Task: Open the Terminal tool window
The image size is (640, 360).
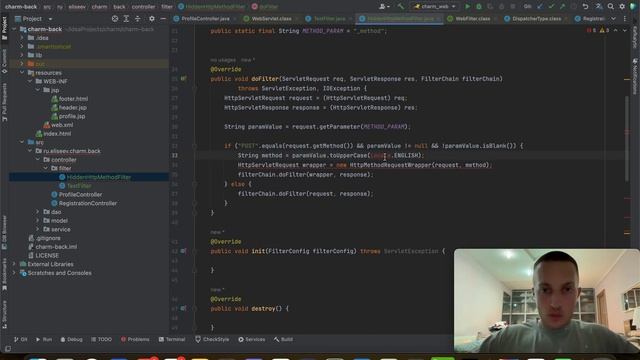Action: coord(172,340)
